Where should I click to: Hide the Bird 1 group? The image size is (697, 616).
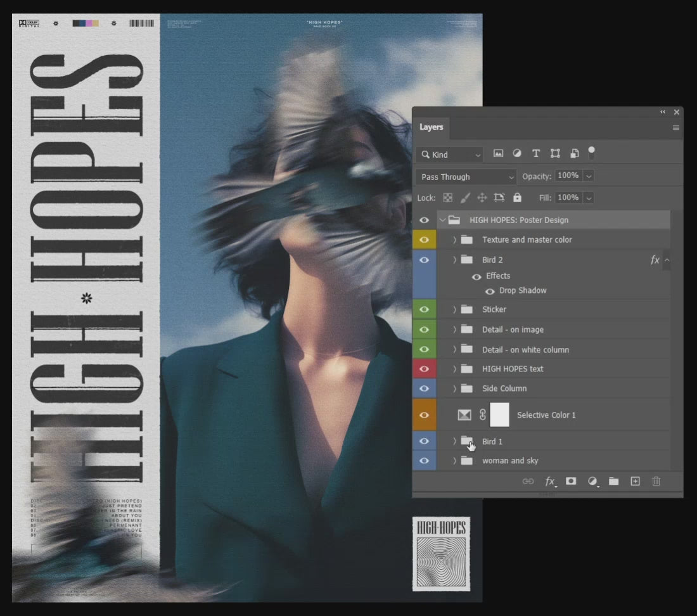424,441
